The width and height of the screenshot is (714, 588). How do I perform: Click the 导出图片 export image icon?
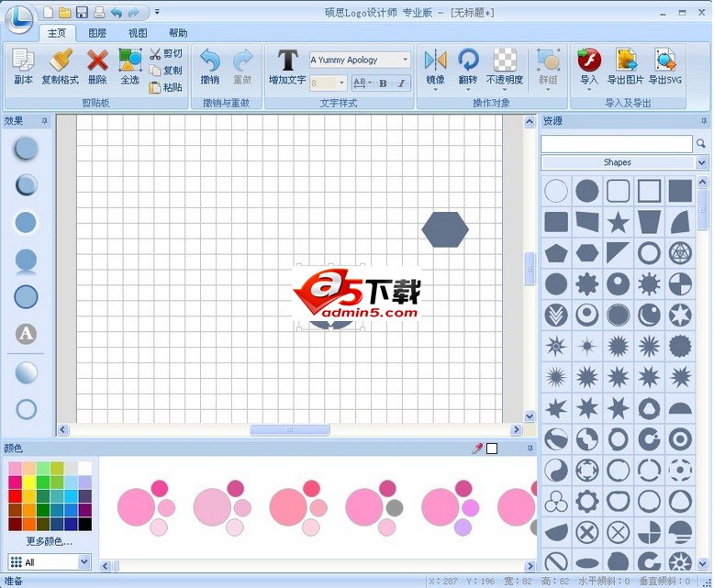tap(628, 67)
